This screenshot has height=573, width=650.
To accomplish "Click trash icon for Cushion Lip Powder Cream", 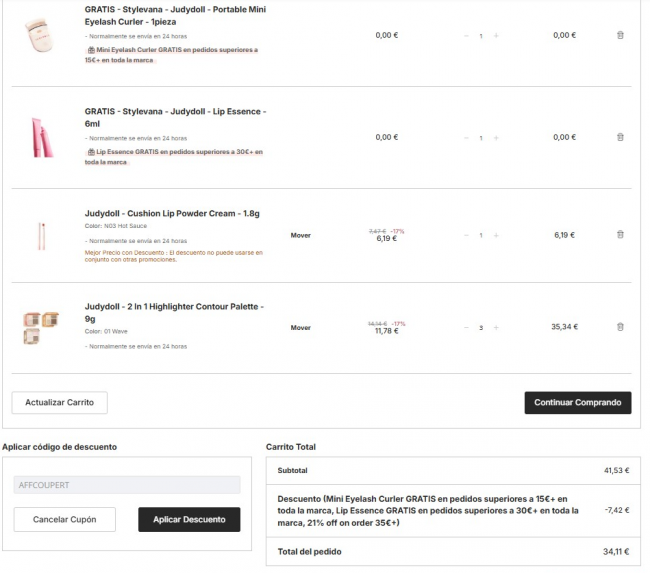I will tap(620, 235).
